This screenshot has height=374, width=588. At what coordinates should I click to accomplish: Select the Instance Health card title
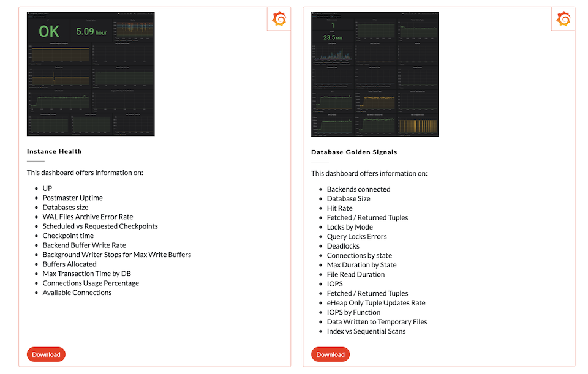[53, 151]
